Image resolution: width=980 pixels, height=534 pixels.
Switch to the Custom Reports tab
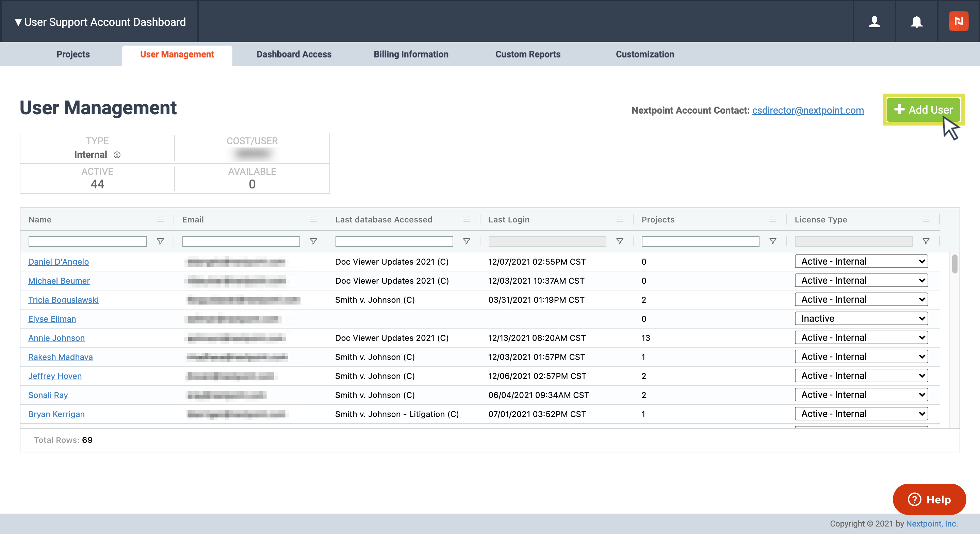pyautogui.click(x=528, y=54)
